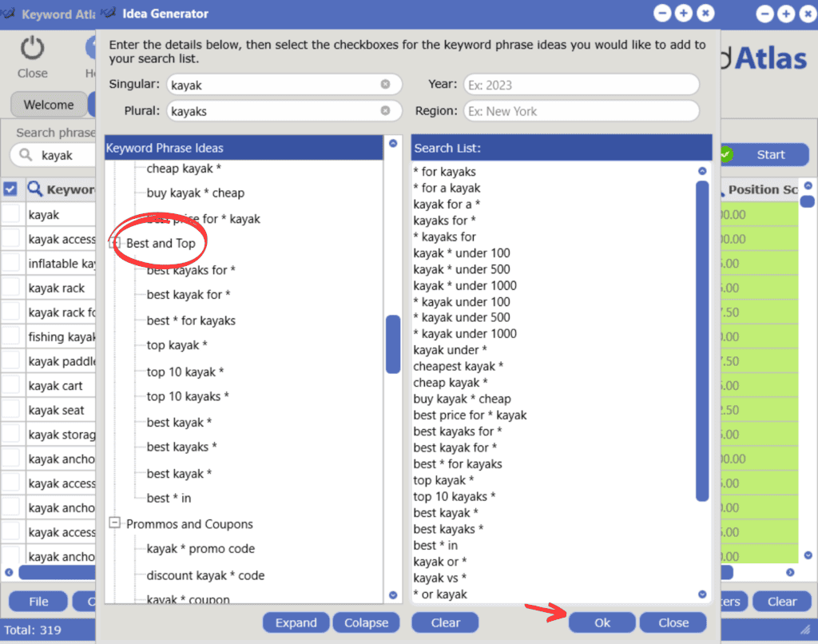
Task: Check the box next to the kayak keyword
Action: 10,214
